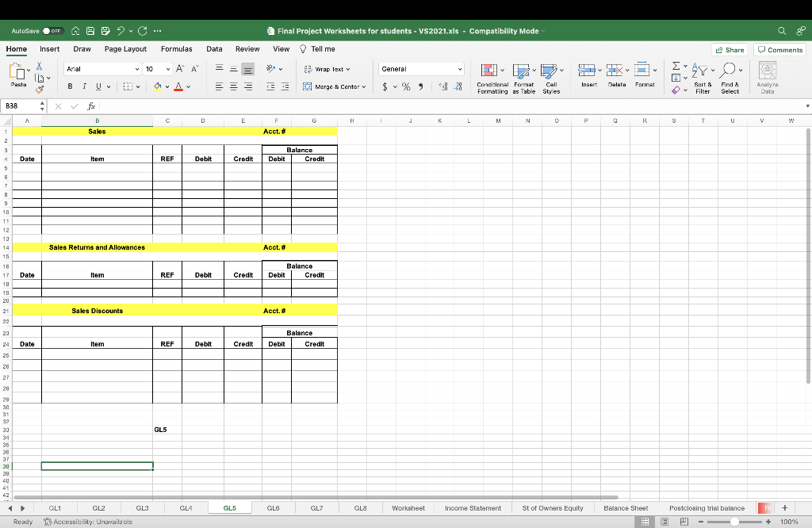Click the Format Painter brush icon
This screenshot has width=812, height=528.
[x=40, y=90]
